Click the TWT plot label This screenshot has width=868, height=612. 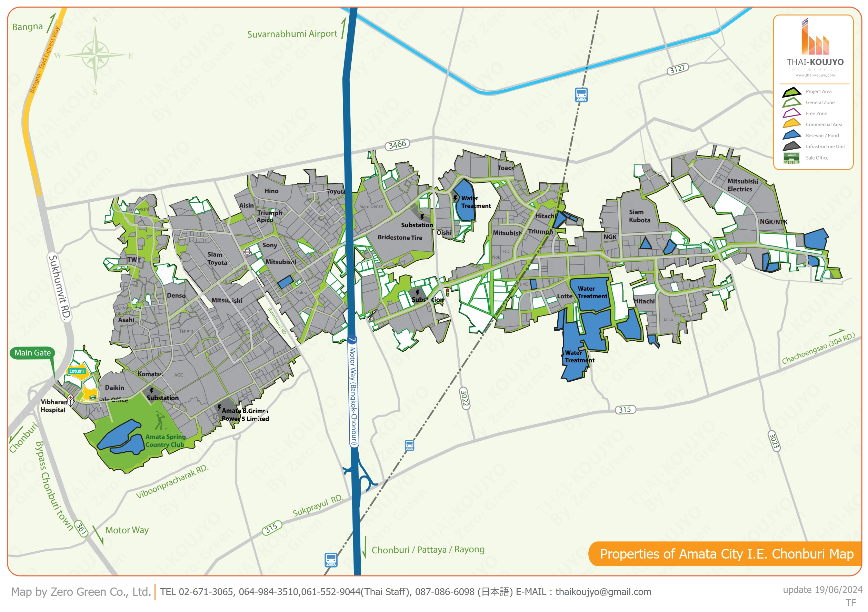point(134,260)
